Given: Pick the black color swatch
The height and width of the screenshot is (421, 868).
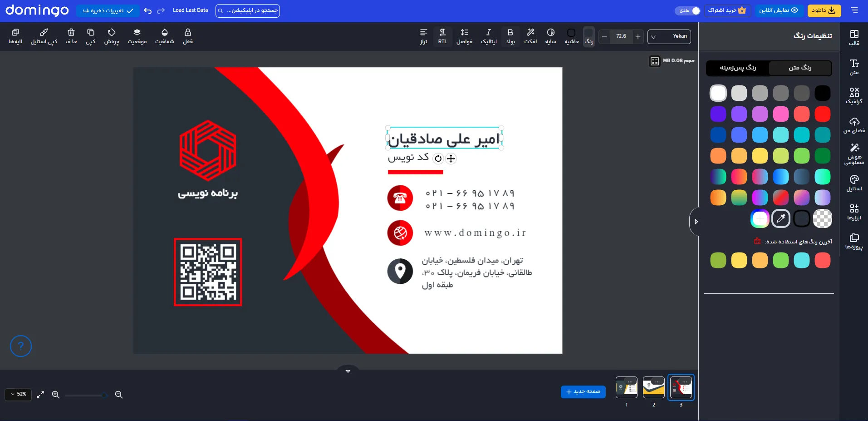Looking at the screenshot, I should [823, 93].
